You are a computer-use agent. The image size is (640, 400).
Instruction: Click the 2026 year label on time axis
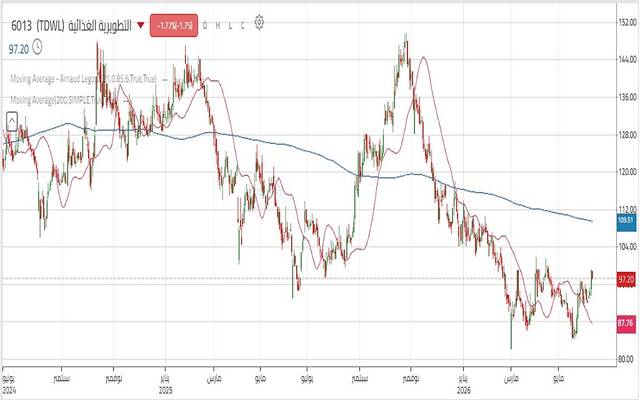(x=463, y=391)
